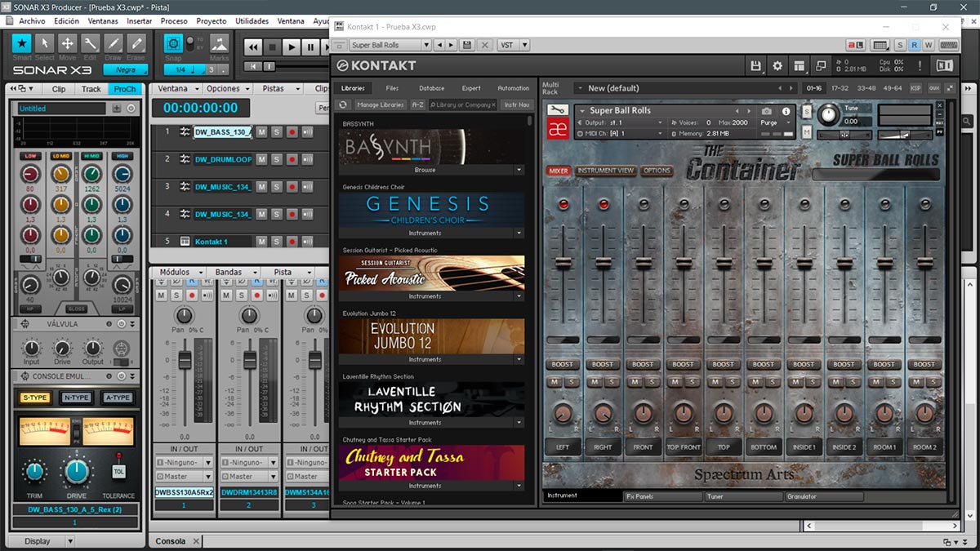
Task: Select the Draw pencil tool
Action: click(114, 43)
